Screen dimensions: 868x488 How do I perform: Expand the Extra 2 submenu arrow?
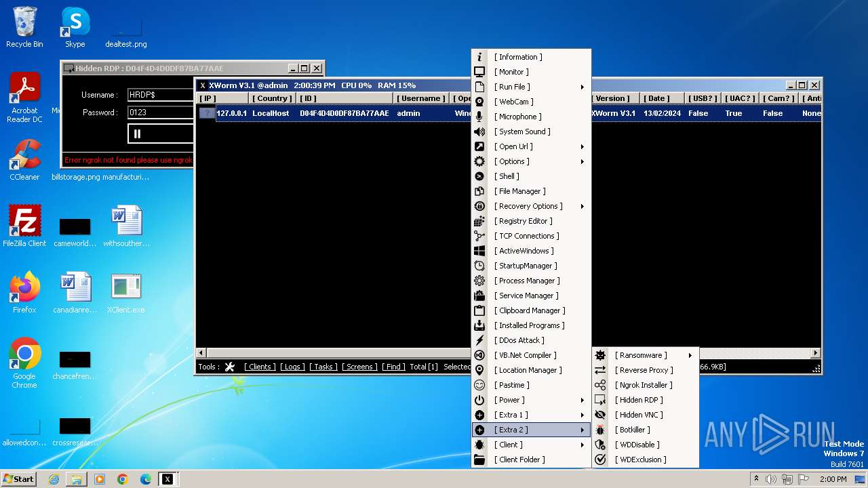(583, 430)
